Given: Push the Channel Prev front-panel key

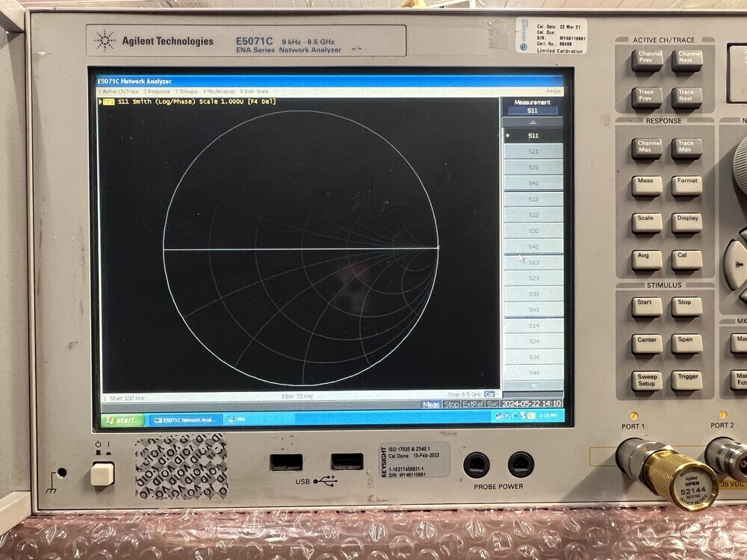Looking at the screenshot, I should 646,60.
